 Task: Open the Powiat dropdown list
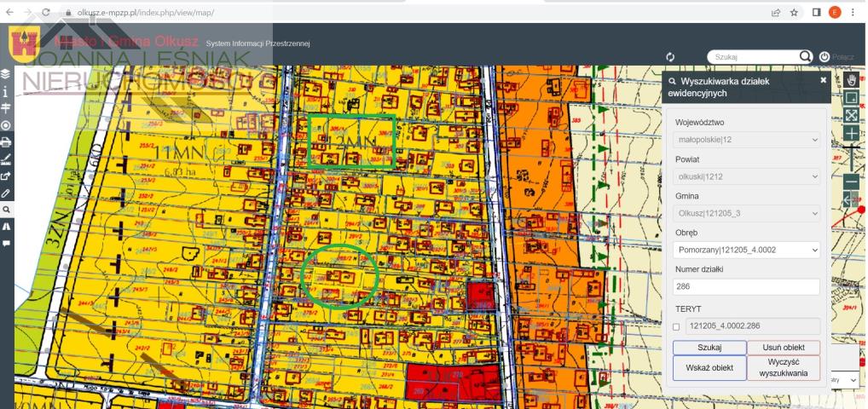[746, 176]
